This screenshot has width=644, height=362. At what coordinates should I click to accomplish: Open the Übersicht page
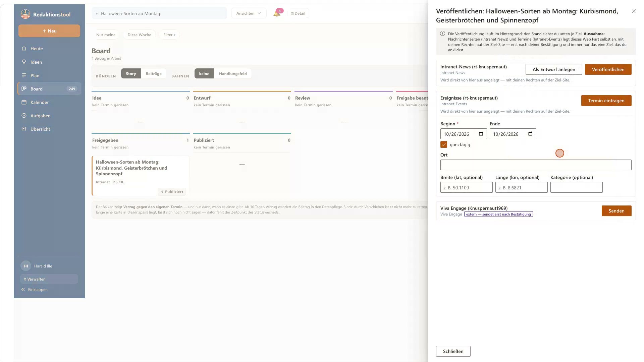[x=49, y=129]
